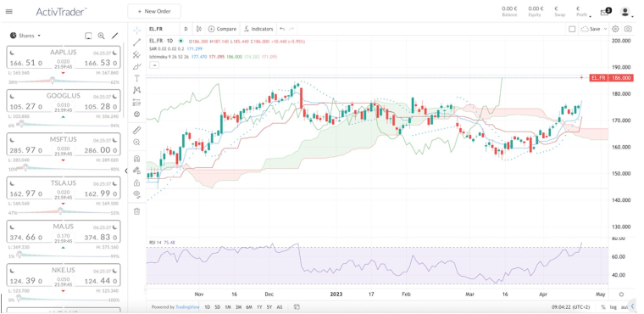Open the time axis settings gear
This screenshot has width=644, height=314.
(x=621, y=294)
